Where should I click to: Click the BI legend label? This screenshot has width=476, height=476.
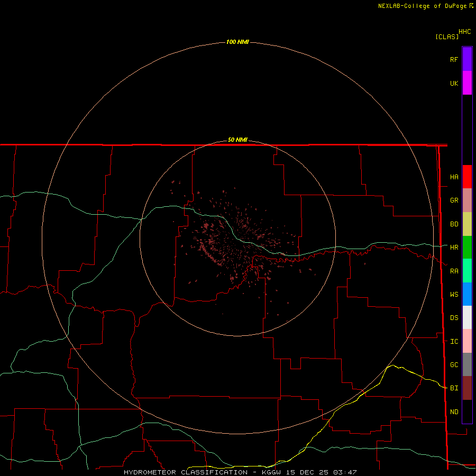(x=454, y=388)
